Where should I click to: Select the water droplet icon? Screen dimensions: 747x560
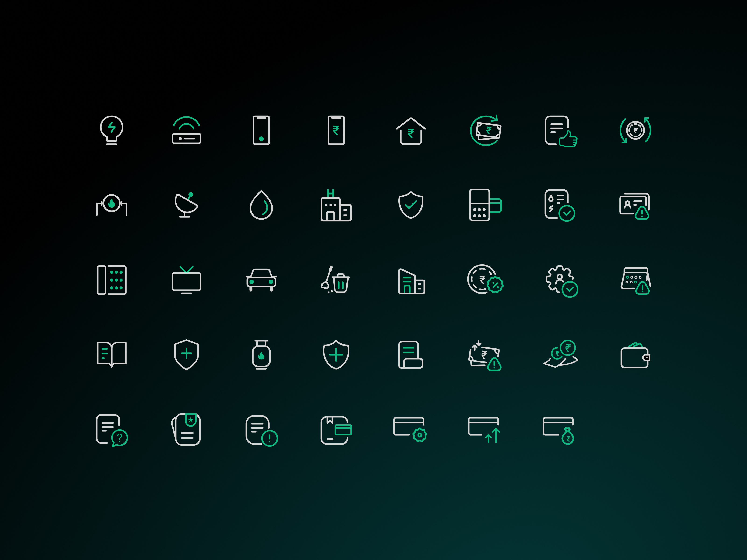261,205
